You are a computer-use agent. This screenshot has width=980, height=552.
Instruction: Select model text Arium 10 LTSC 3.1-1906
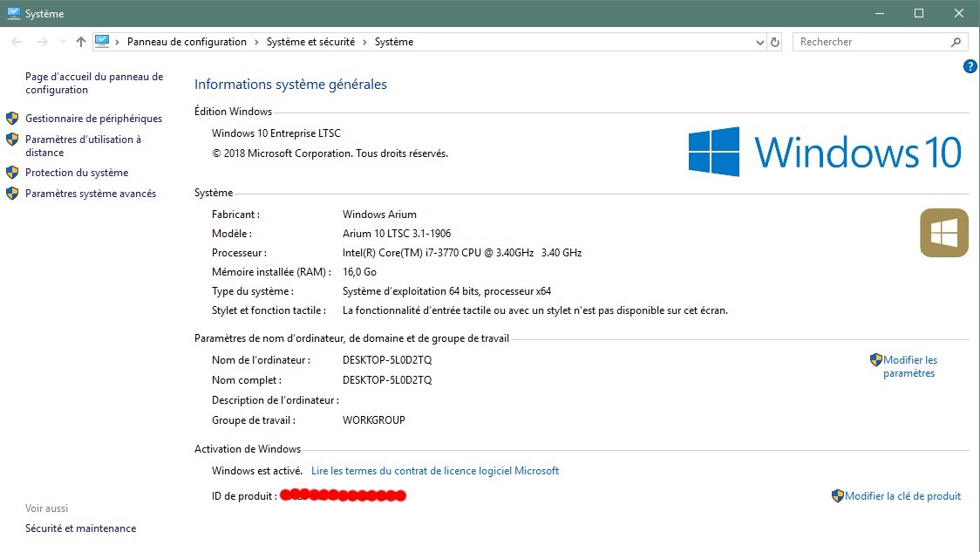click(397, 234)
